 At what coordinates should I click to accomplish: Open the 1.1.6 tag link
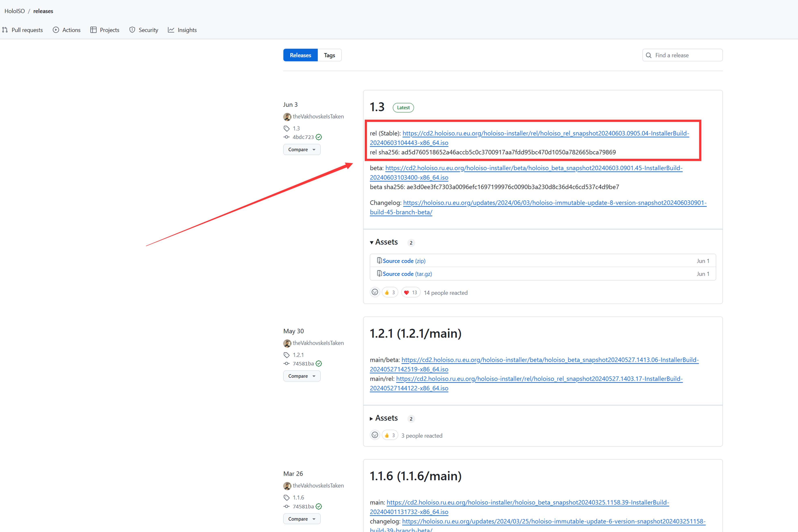(x=298, y=497)
